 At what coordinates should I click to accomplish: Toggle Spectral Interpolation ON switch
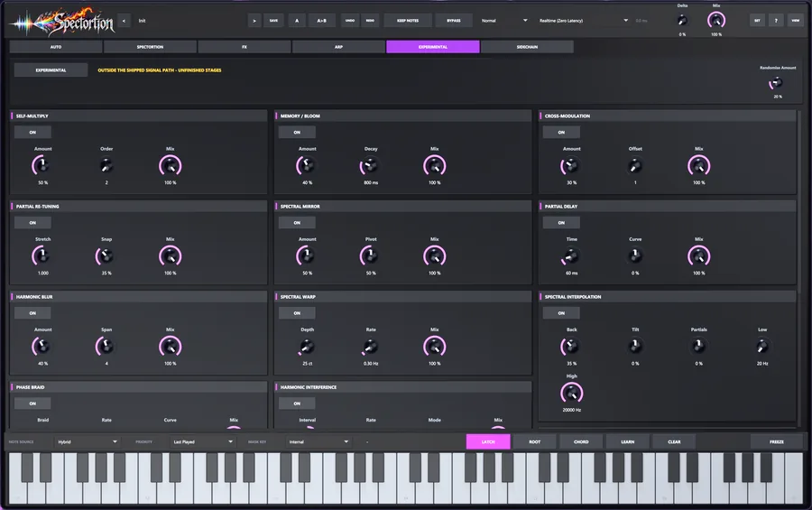click(561, 313)
